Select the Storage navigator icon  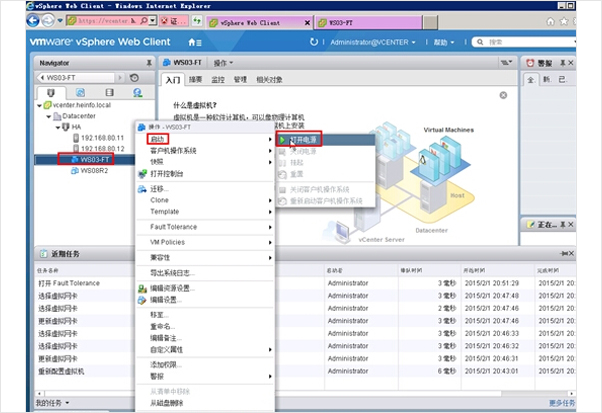[109, 93]
